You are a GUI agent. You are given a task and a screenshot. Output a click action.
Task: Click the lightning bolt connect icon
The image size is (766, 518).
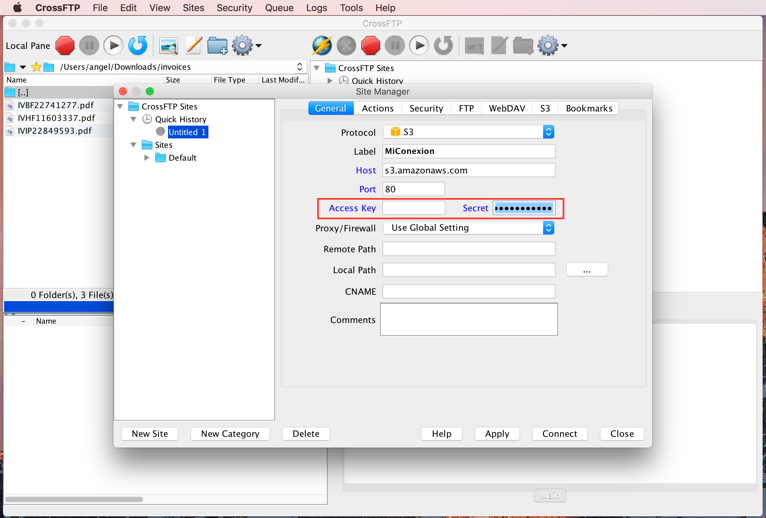tap(322, 45)
